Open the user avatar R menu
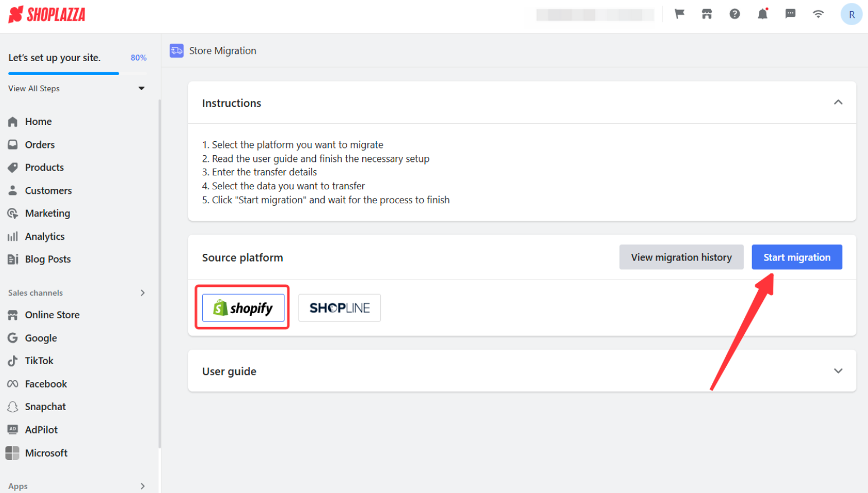Screen dimensions: 868x493 851,15
